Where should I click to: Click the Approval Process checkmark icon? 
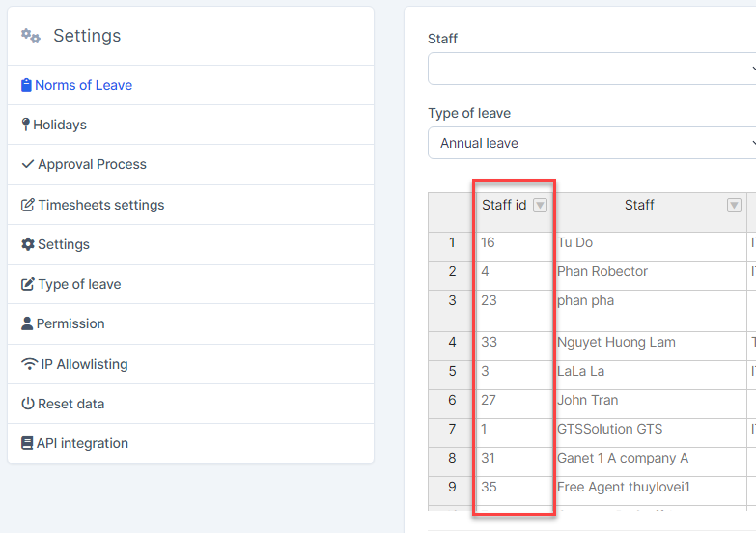tap(27, 164)
